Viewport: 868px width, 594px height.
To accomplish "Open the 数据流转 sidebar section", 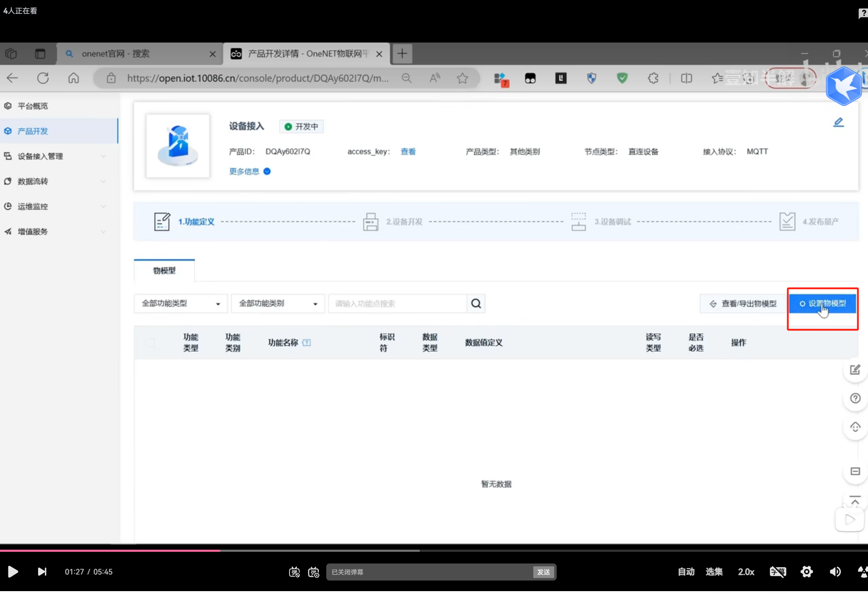I will (32, 181).
